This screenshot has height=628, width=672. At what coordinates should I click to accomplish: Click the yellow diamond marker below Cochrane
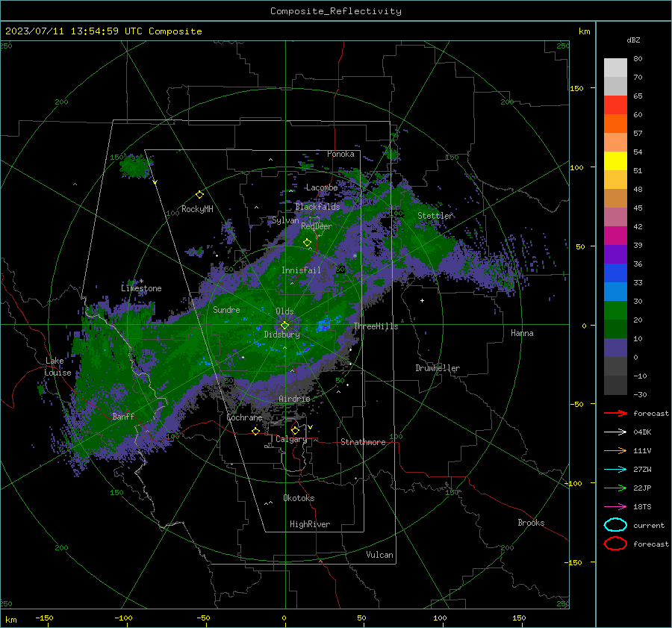[256, 431]
